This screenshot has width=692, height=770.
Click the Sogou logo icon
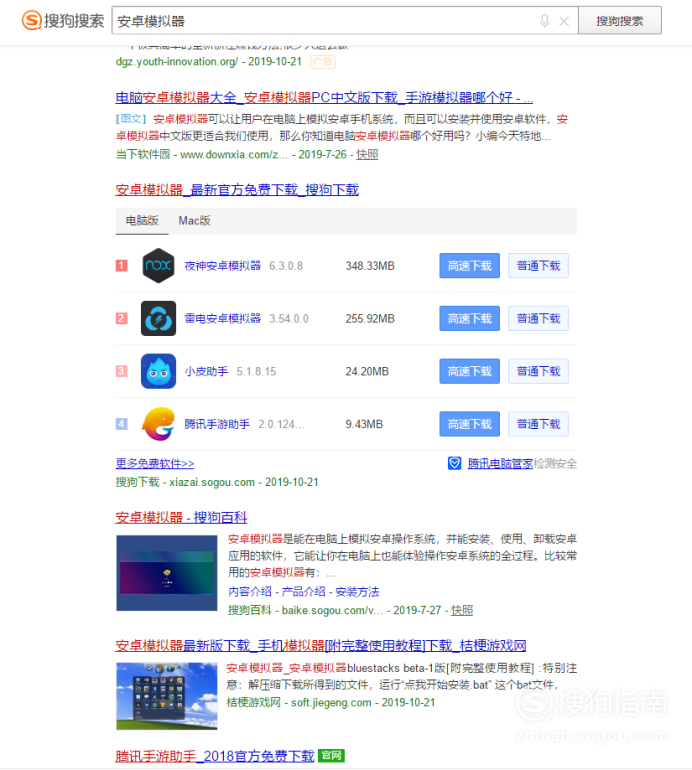(x=31, y=21)
